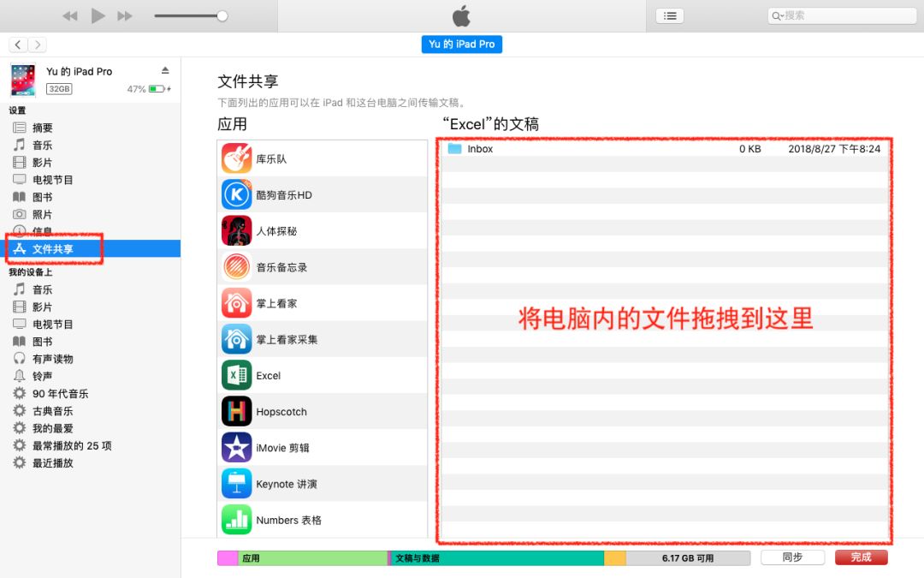
Task: Switch to the Yu 的 iPad Pro tab
Action: point(461,43)
